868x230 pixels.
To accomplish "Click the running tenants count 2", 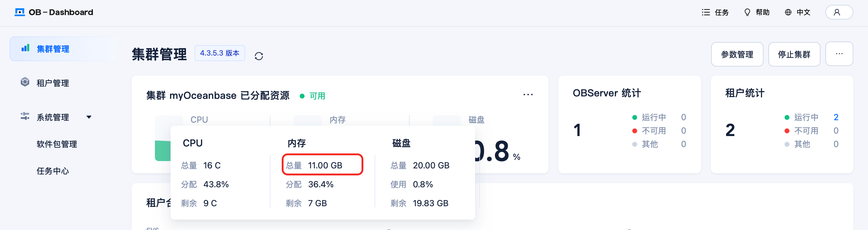I will pyautogui.click(x=836, y=117).
